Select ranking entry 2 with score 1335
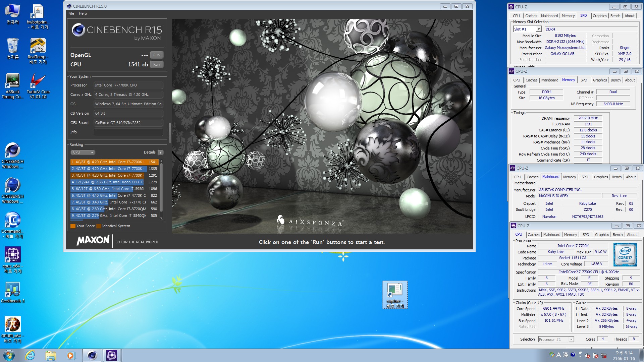The image size is (644, 362). tap(114, 169)
